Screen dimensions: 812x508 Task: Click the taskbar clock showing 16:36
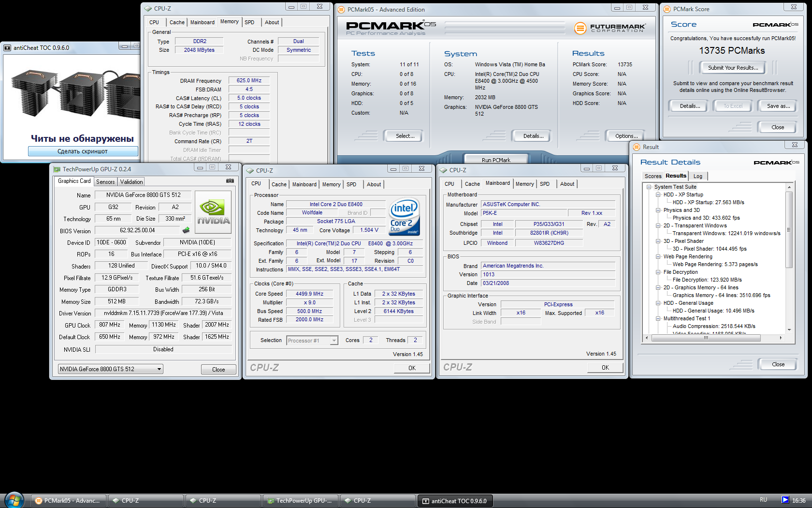point(798,501)
